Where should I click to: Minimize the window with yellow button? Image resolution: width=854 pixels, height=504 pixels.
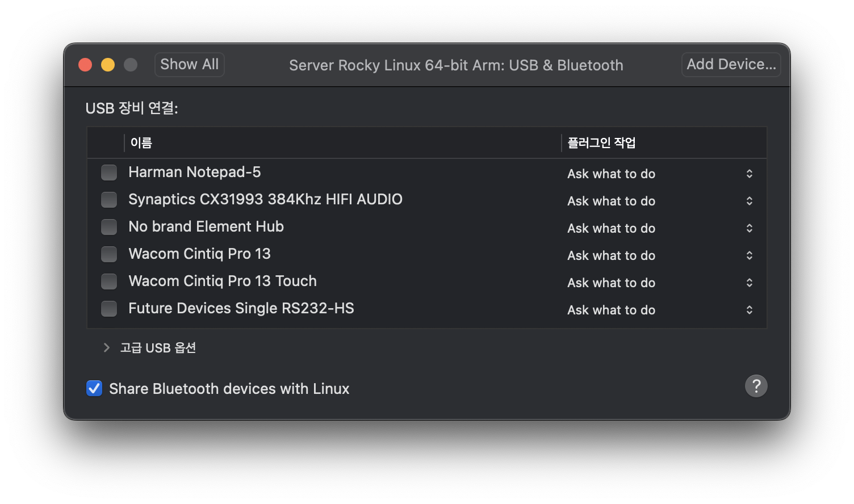tap(108, 65)
